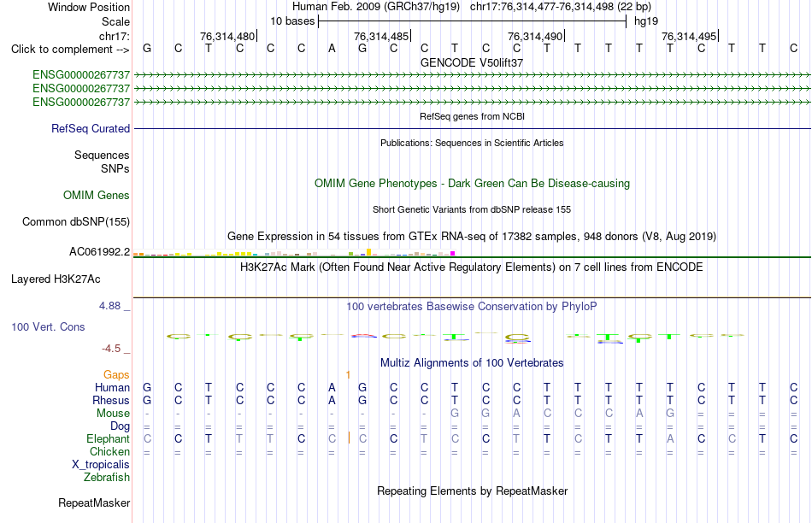812x523 pixels.
Task: Select the 'X_tropicalis' species row label
Action: (x=101, y=465)
